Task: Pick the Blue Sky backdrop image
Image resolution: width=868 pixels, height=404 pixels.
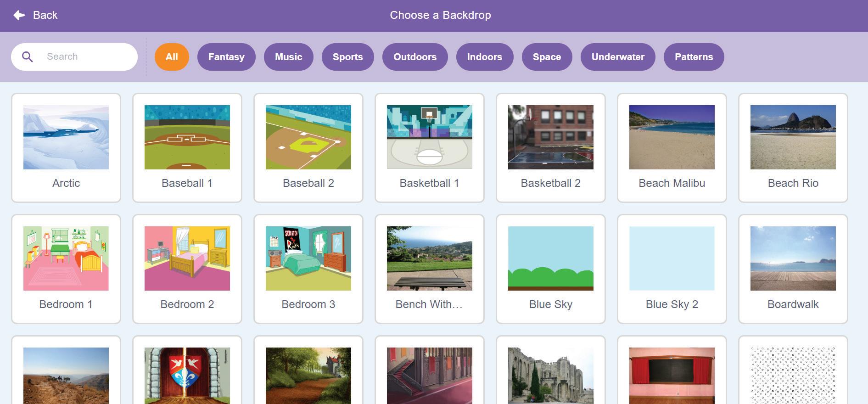Action: (551, 258)
